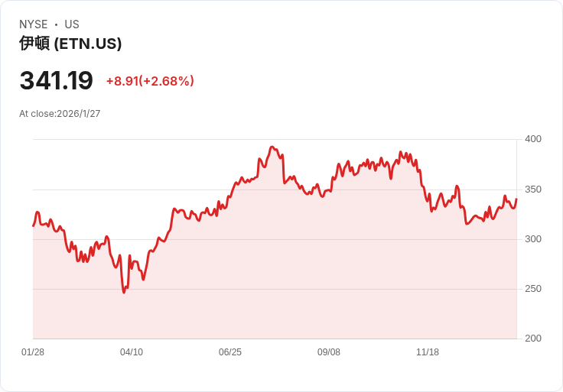Viewport: 563px width, 392px height.
Task: Click the 04/10 x-axis date label
Action: (132, 352)
